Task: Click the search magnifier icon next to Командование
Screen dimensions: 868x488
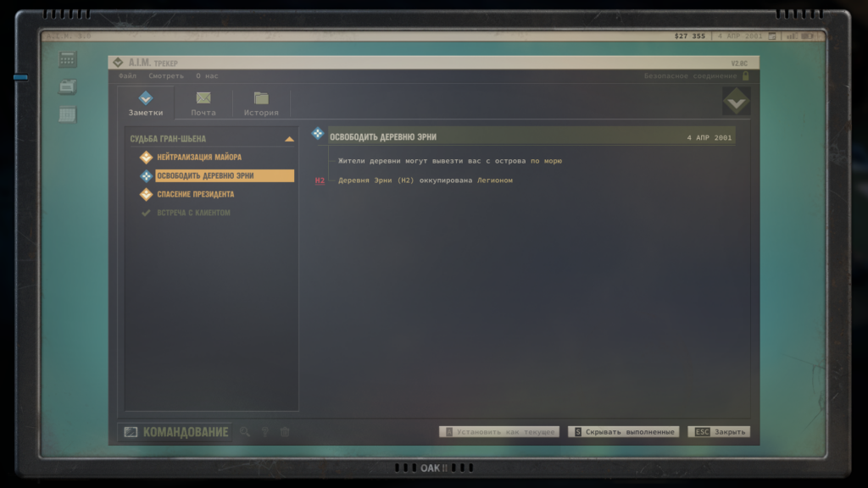Action: (245, 432)
